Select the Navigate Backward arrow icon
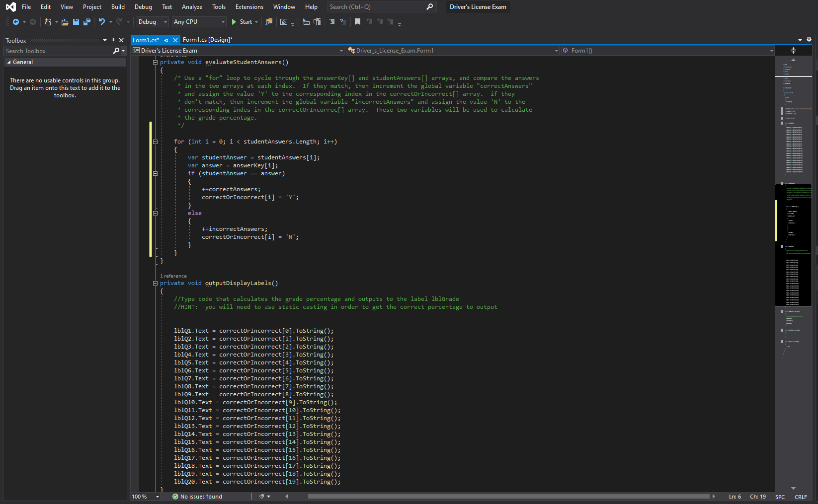Image resolution: width=818 pixels, height=504 pixels. (16, 22)
